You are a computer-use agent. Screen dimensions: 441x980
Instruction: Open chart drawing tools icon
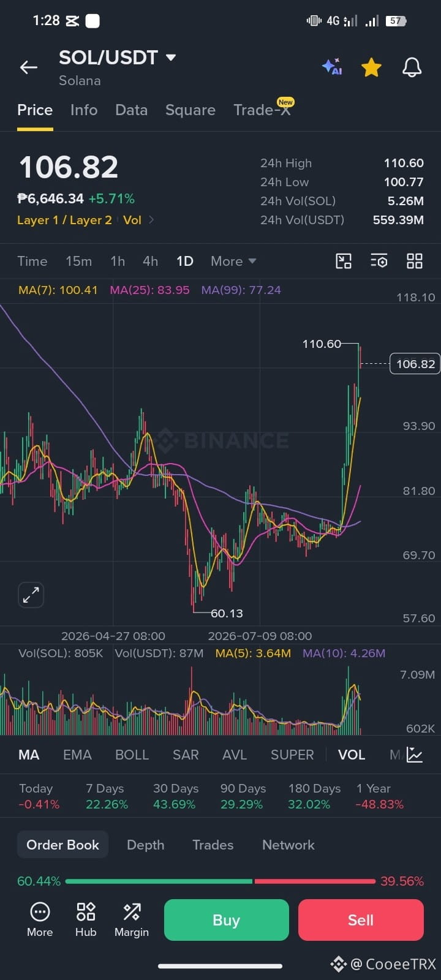pos(344,262)
